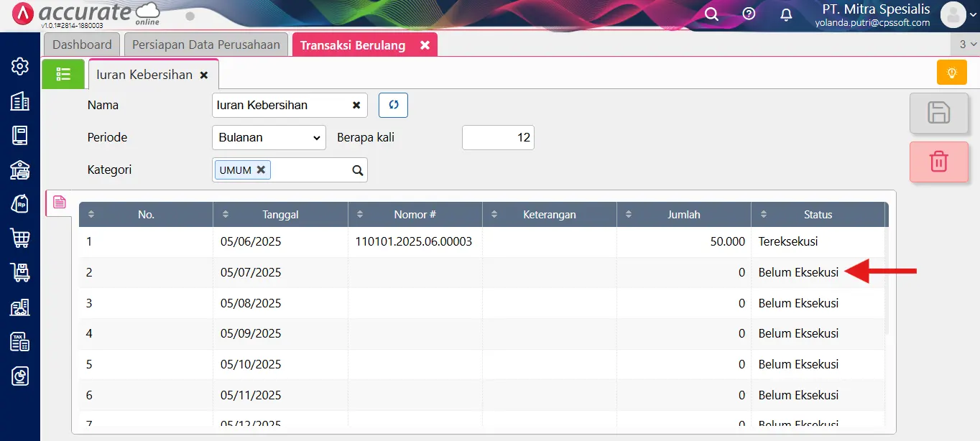Open the magnifier search icon in Kategori field
The height and width of the screenshot is (441, 980).
point(357,170)
